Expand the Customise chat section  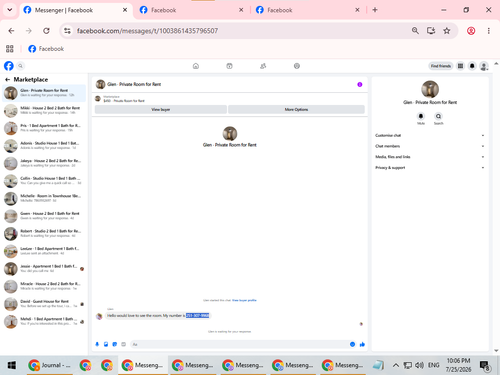point(429,135)
